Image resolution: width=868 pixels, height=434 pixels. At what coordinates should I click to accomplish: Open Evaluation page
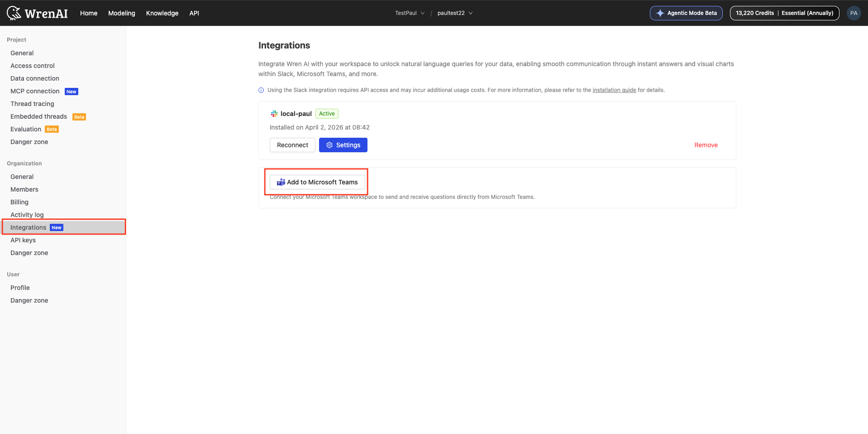click(63, 129)
